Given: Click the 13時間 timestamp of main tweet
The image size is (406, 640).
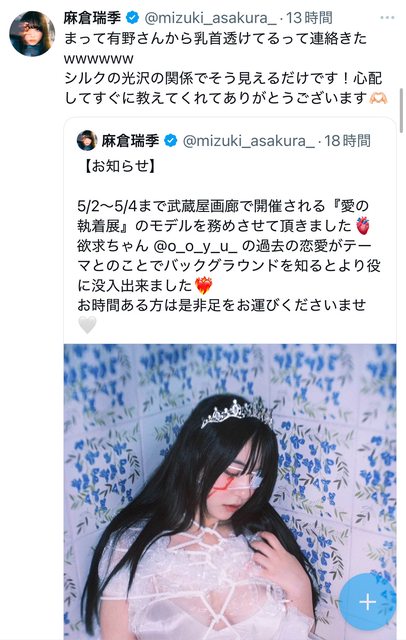Looking at the screenshot, I should (309, 18).
